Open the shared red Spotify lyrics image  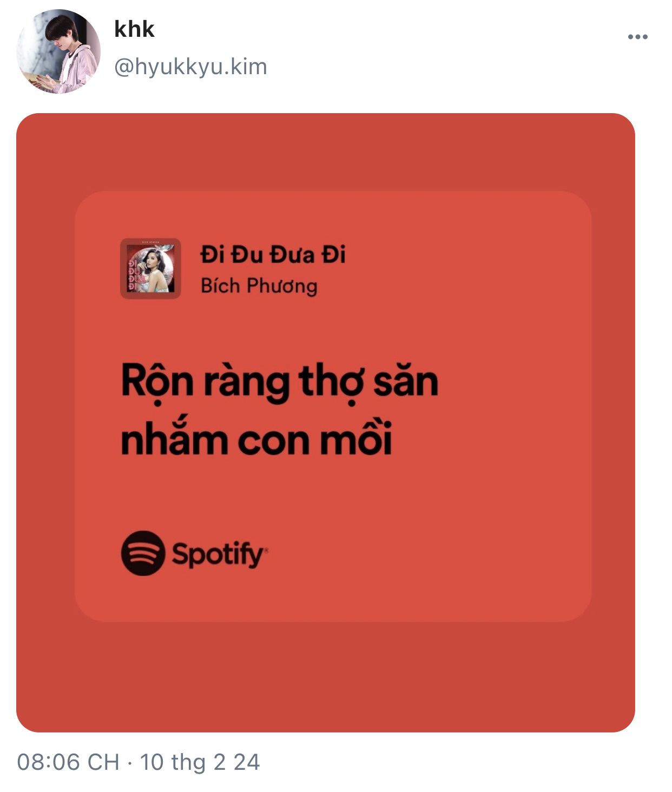[x=326, y=422]
